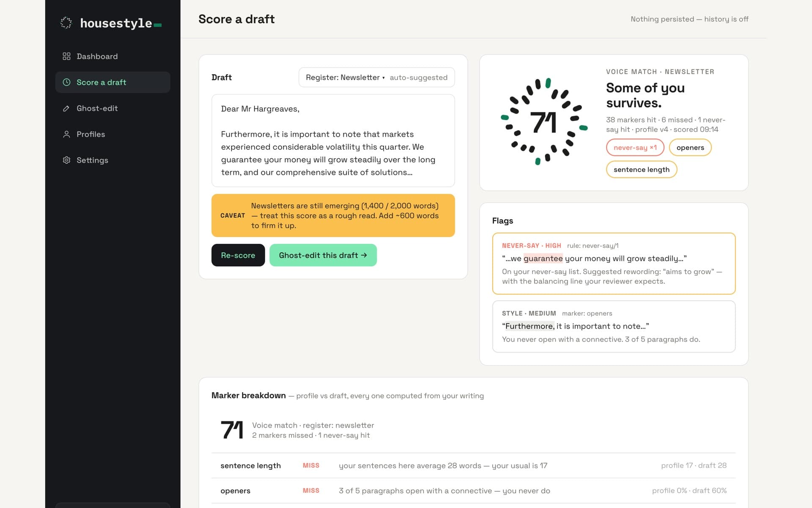Go to Ghost-edit page

click(112, 108)
